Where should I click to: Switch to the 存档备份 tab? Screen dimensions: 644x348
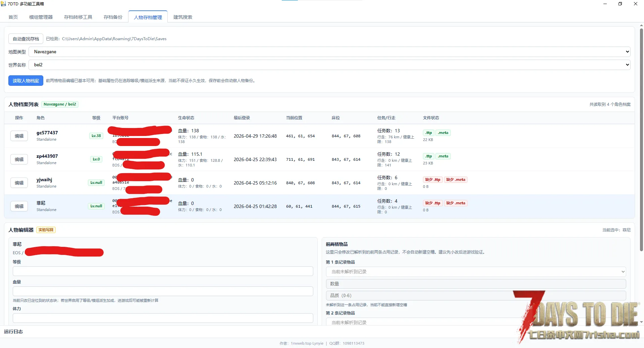tap(113, 17)
